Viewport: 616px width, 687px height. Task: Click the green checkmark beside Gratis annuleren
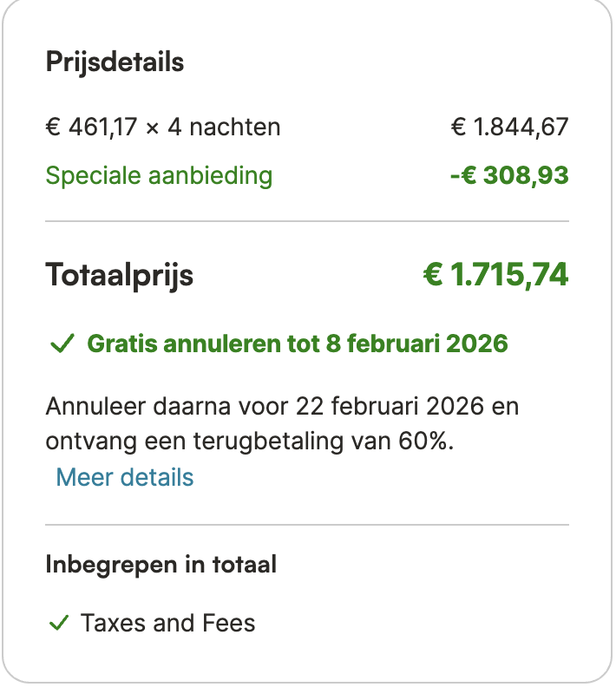(62, 344)
